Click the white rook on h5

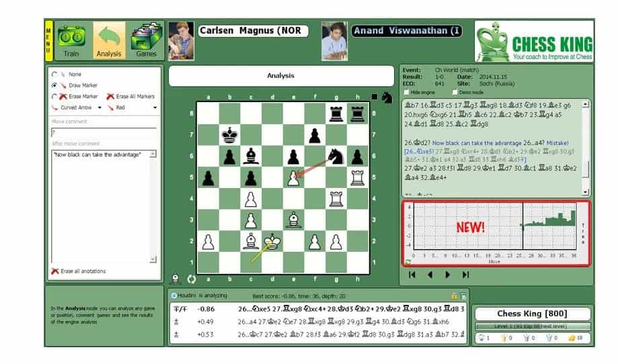click(x=358, y=177)
